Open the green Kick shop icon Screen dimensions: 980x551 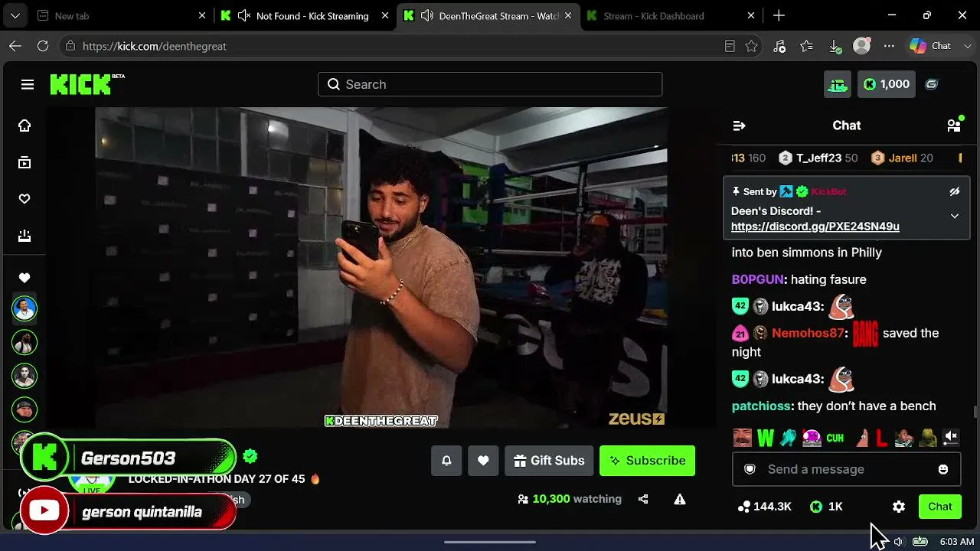838,84
